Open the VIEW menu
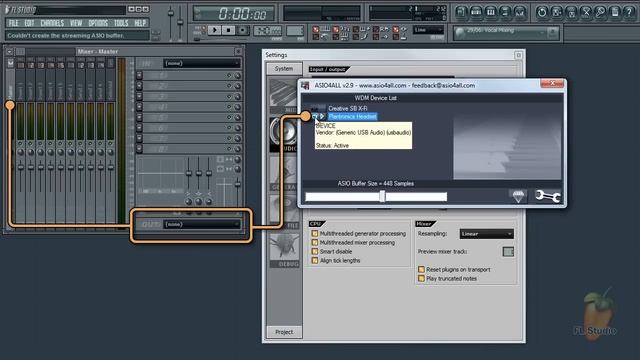This screenshot has width=640, height=360. tap(76, 23)
